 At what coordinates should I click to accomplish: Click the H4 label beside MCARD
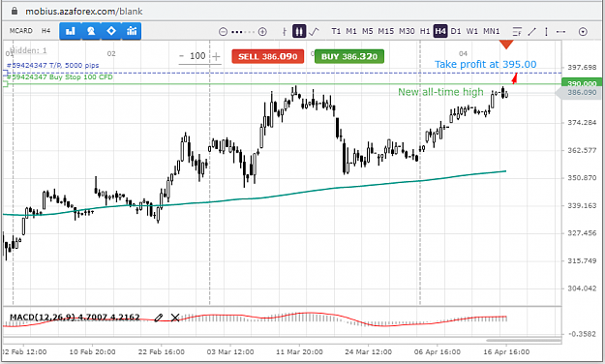[x=45, y=30]
